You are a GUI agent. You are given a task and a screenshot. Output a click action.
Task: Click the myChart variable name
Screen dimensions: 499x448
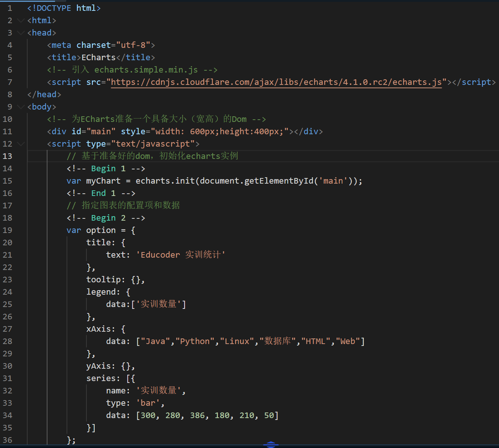click(103, 181)
